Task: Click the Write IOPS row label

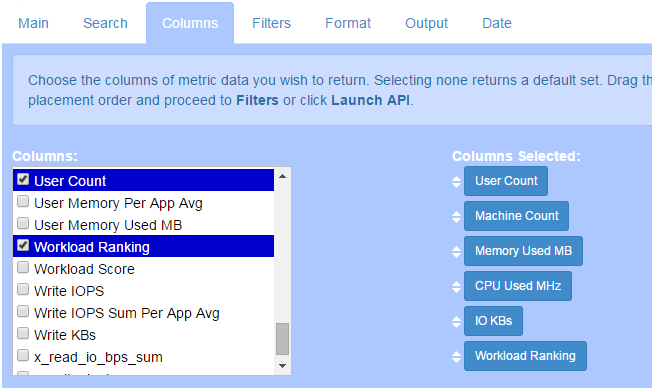Action: click(69, 291)
